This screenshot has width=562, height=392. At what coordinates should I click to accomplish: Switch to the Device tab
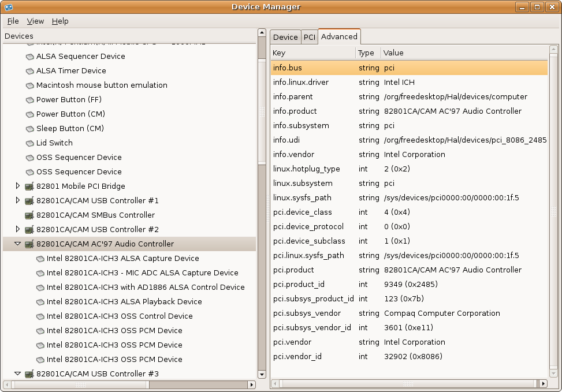285,37
